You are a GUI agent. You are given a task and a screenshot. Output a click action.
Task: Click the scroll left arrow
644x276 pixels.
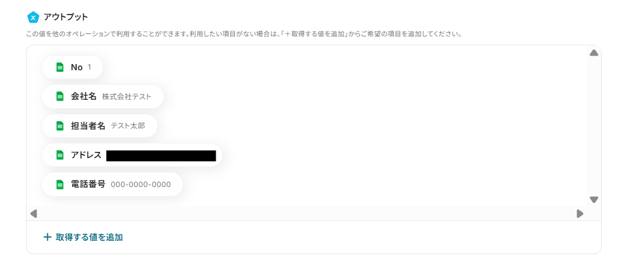[x=34, y=214]
